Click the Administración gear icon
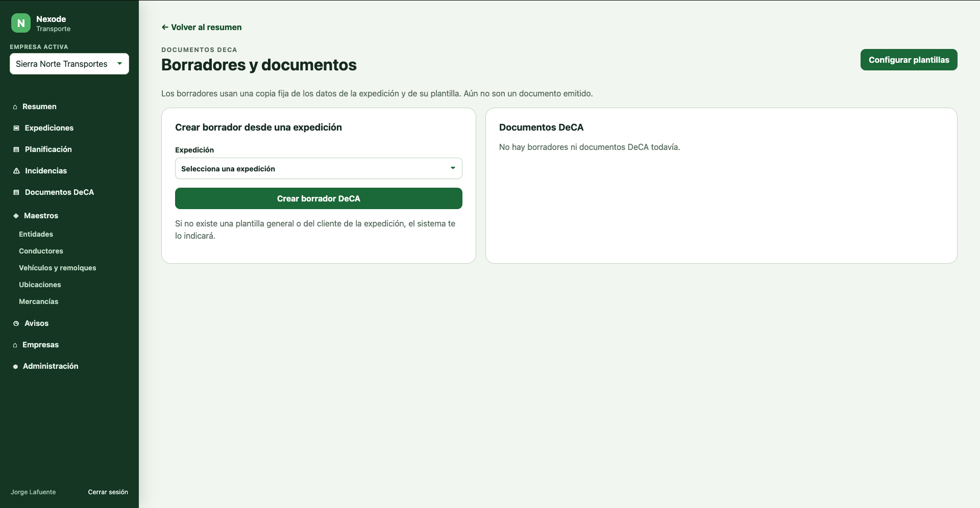 pos(15,366)
